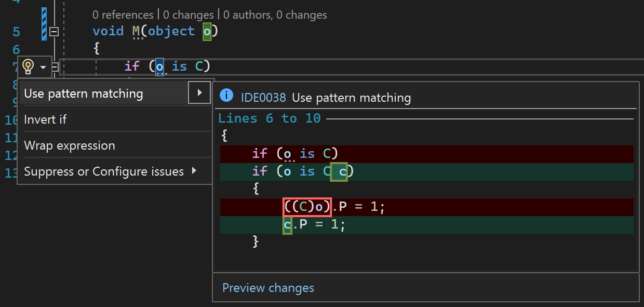Click the red-boxed ((C)o) cast in the preview
This screenshot has height=307, width=644.
click(x=306, y=206)
